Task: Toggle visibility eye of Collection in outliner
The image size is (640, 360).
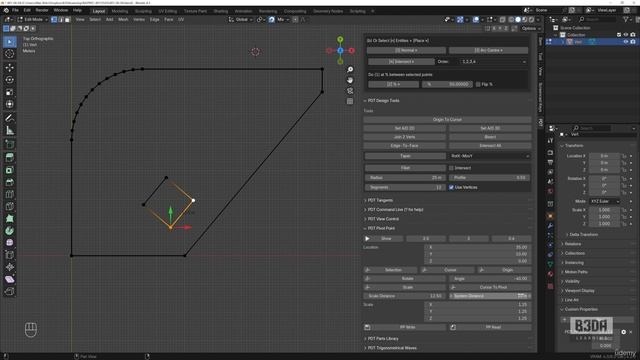Action: [626, 35]
